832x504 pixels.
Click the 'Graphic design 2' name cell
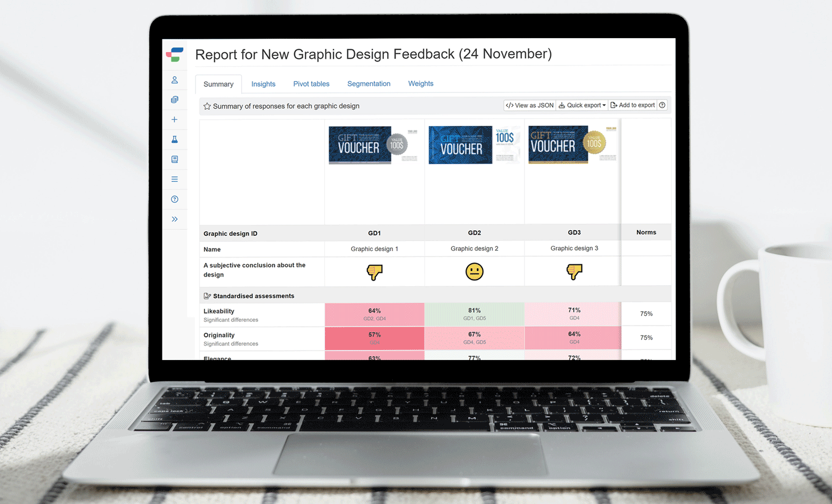pos(475,249)
